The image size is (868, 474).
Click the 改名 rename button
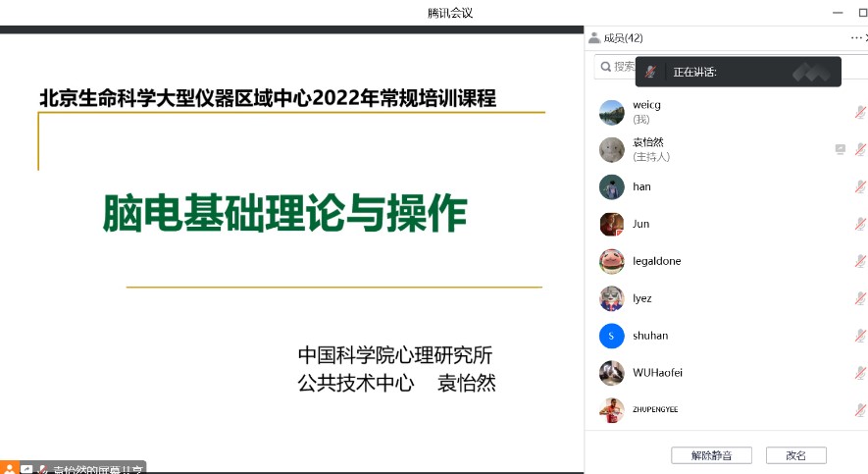point(795,455)
